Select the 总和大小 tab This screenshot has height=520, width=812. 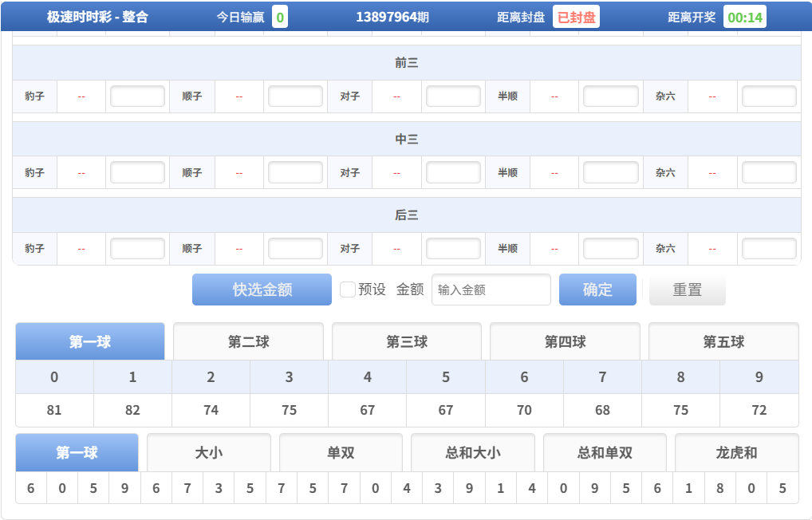473,452
